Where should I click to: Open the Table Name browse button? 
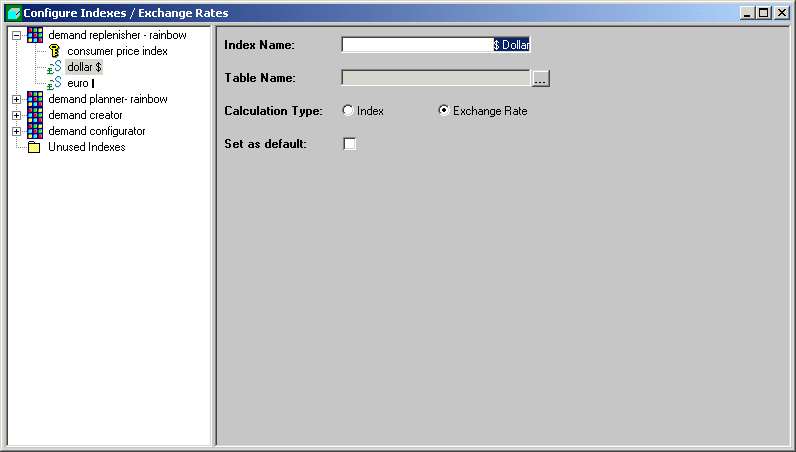pos(541,78)
